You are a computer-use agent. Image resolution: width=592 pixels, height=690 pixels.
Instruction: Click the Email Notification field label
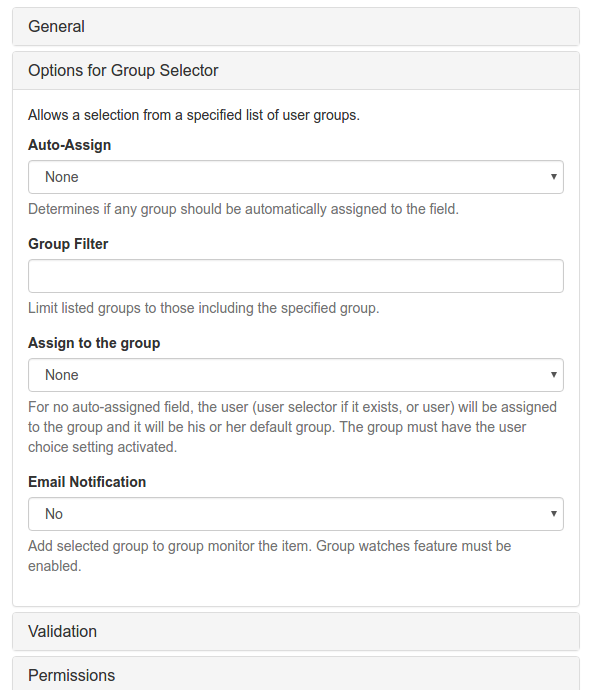pyautogui.click(x=87, y=482)
